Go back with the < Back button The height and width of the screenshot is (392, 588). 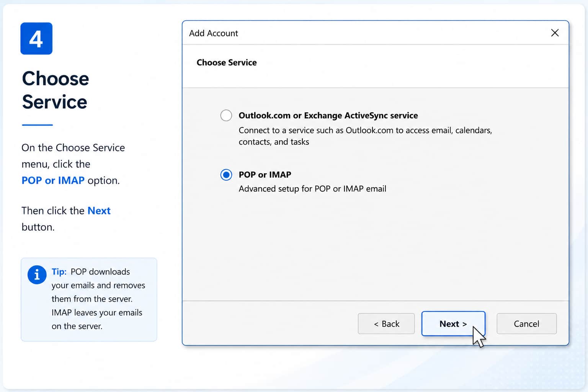coord(386,324)
